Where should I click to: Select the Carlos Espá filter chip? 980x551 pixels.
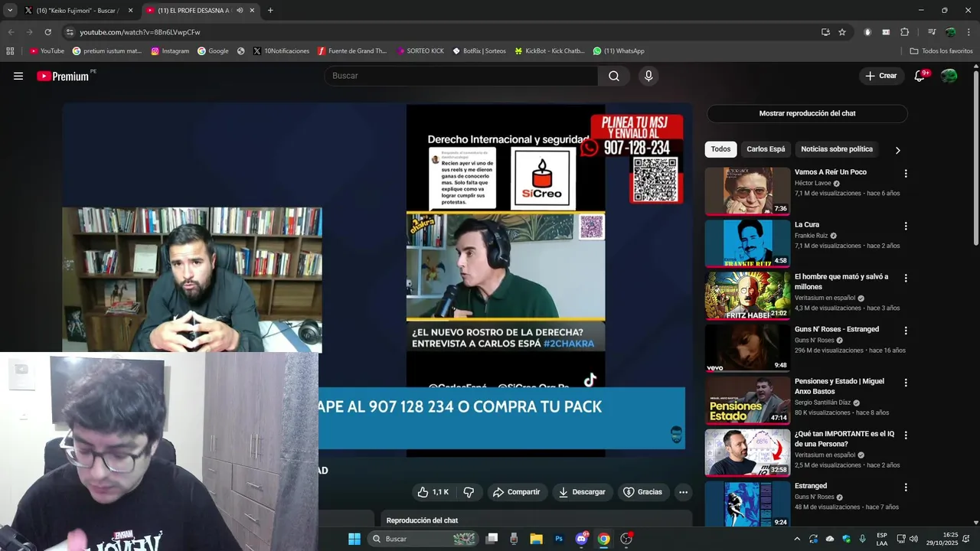766,149
